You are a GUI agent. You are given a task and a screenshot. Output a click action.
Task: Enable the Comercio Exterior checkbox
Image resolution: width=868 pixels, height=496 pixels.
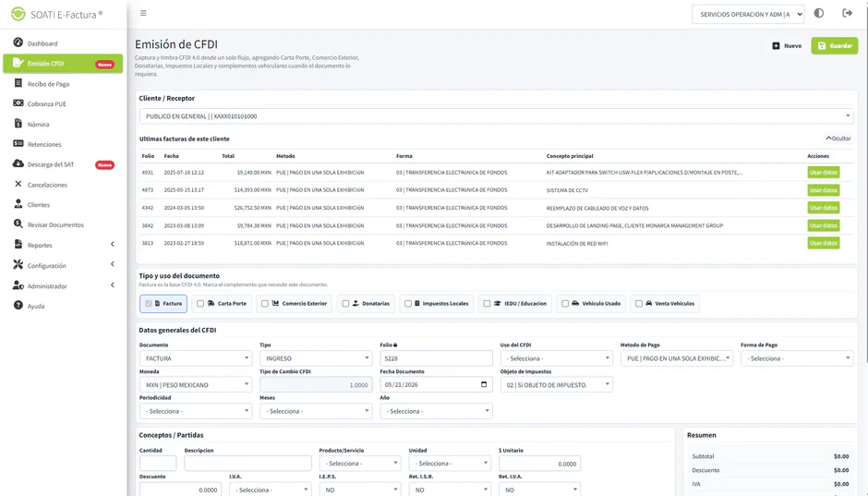(265, 303)
